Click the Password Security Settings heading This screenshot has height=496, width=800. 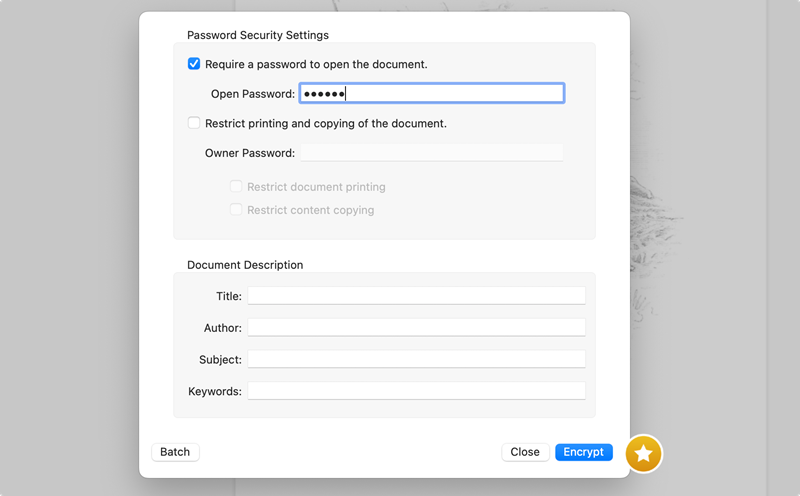pyautogui.click(x=258, y=36)
